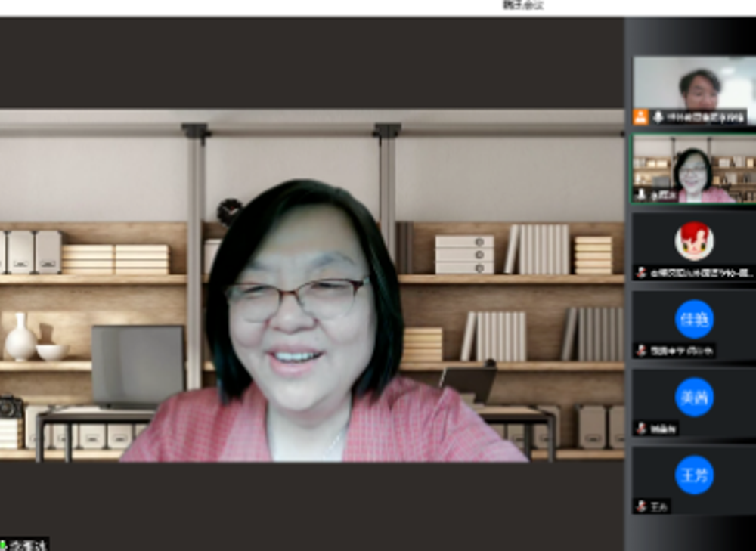
Task: Select the blue 佳艳 avatar circle
Action: tap(694, 319)
